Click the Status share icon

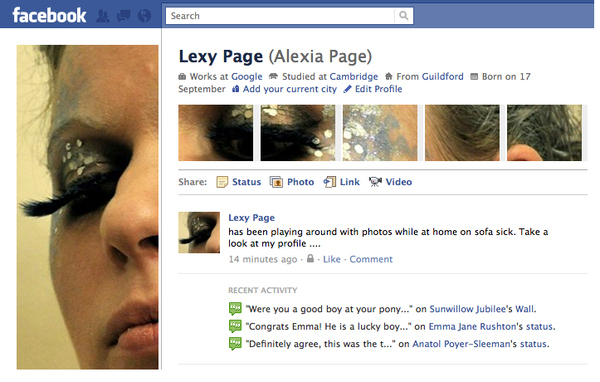(x=222, y=182)
